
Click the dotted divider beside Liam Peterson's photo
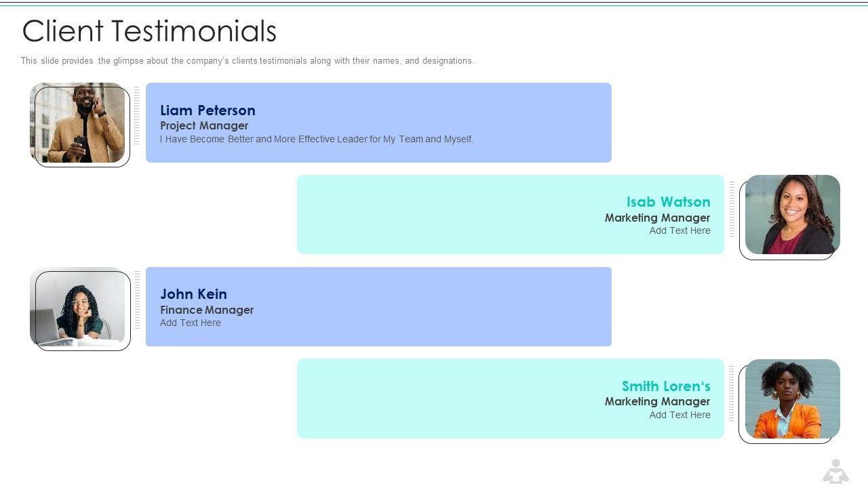point(137,115)
